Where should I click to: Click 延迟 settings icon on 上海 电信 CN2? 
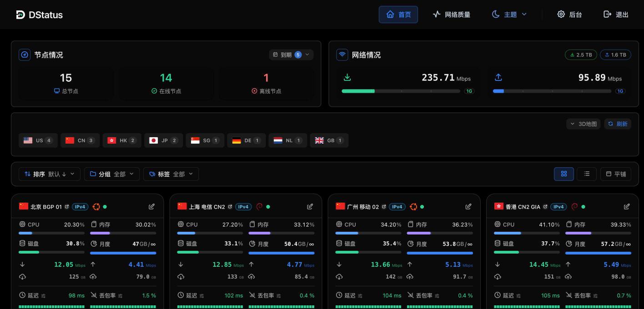[201, 296]
